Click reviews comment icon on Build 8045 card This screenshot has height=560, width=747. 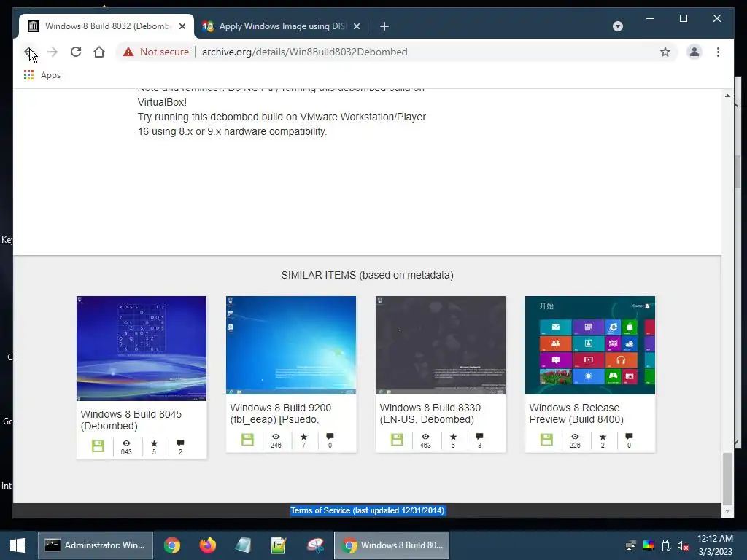[x=180, y=443]
